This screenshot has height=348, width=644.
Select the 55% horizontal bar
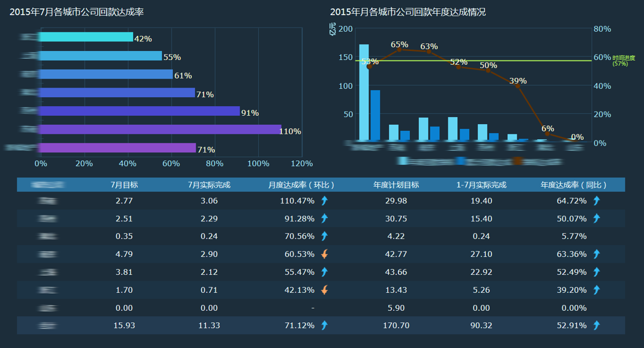click(101, 56)
